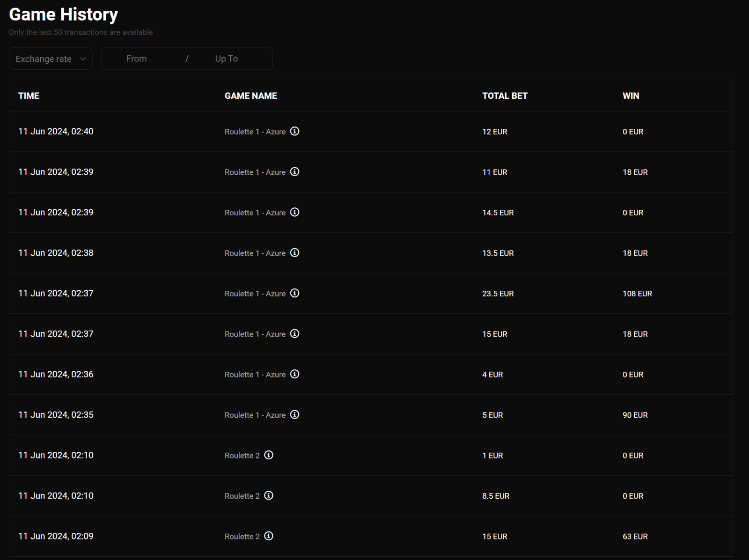
Task: Click the 0 EUR win in the 02:40 row
Action: tap(633, 132)
